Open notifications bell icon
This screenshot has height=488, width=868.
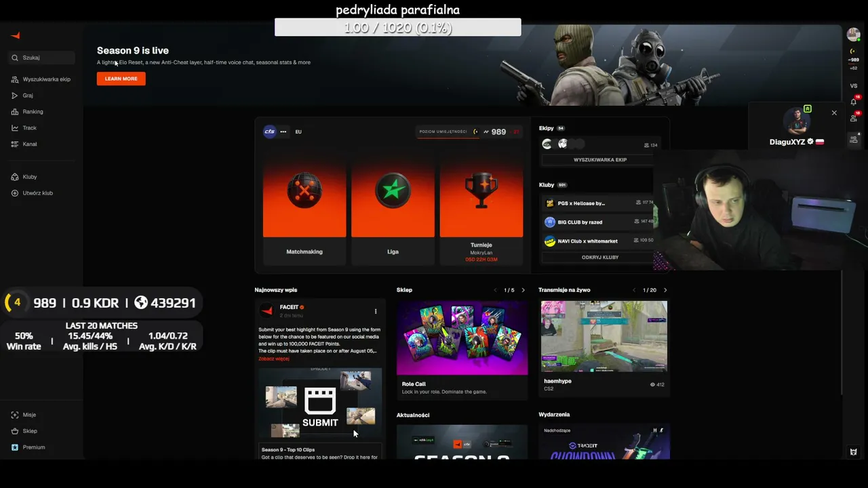(854, 102)
